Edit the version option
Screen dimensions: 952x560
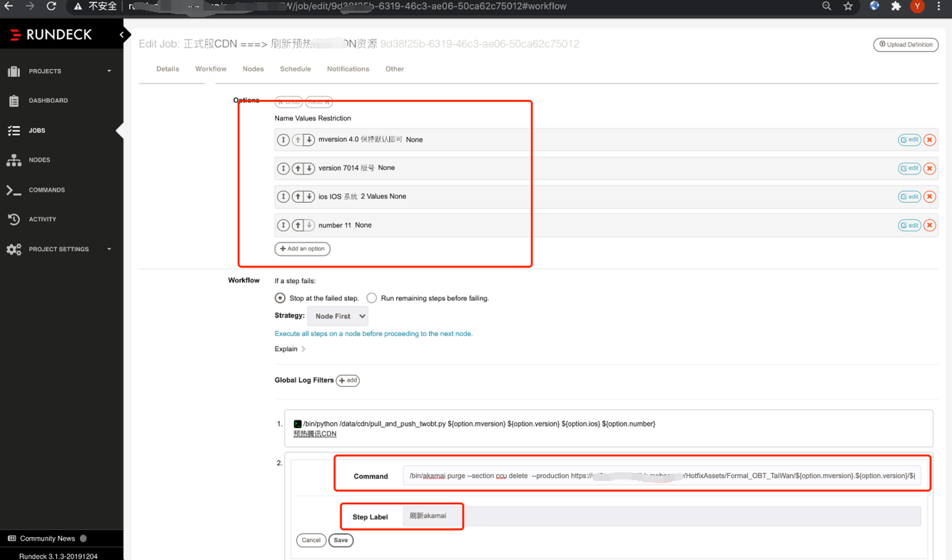(909, 168)
